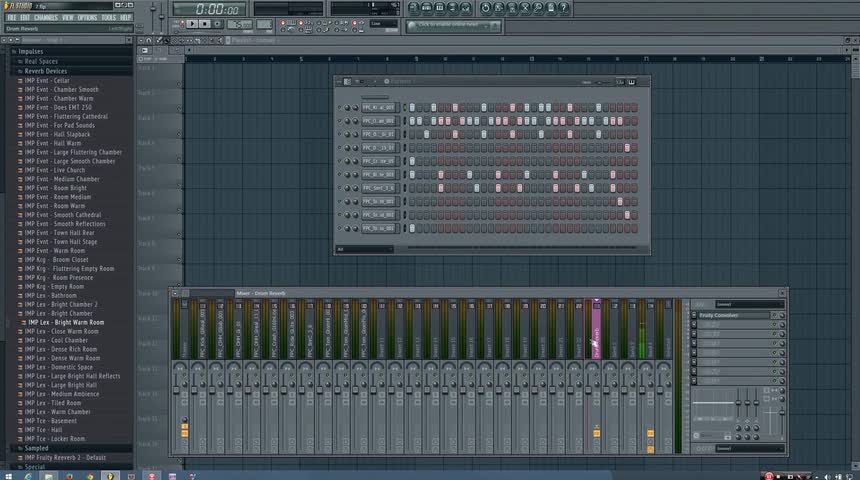Click the second sequencer channel name button
Viewport: 860px width, 480px height.
tap(379, 121)
